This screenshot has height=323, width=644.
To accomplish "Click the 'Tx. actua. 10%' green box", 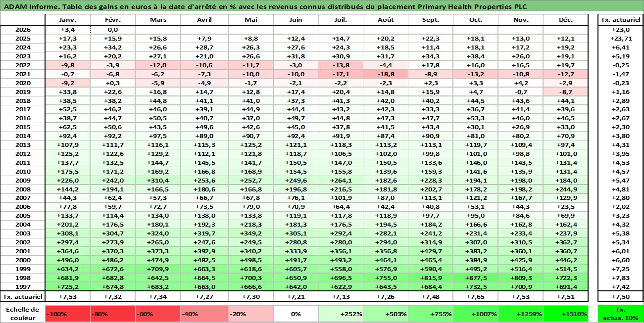I will (x=620, y=313).
